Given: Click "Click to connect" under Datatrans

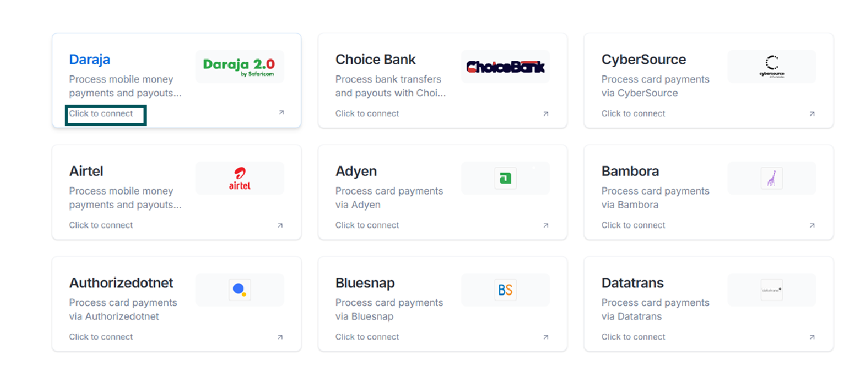Looking at the screenshot, I should point(633,337).
